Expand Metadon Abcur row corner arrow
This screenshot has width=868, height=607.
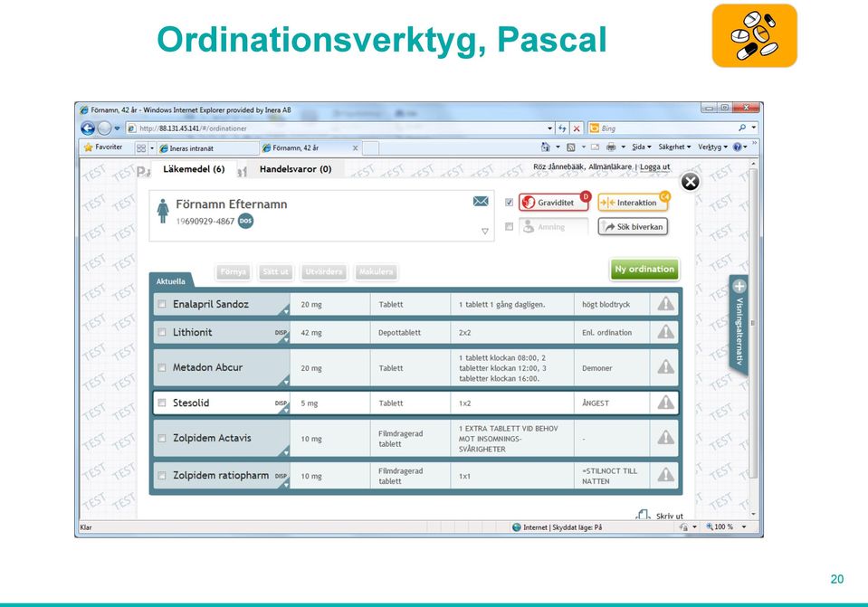coord(286,381)
